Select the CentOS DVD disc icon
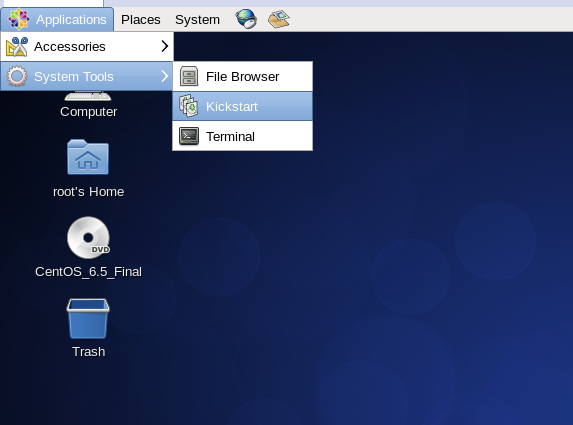573x425 pixels. click(88, 238)
